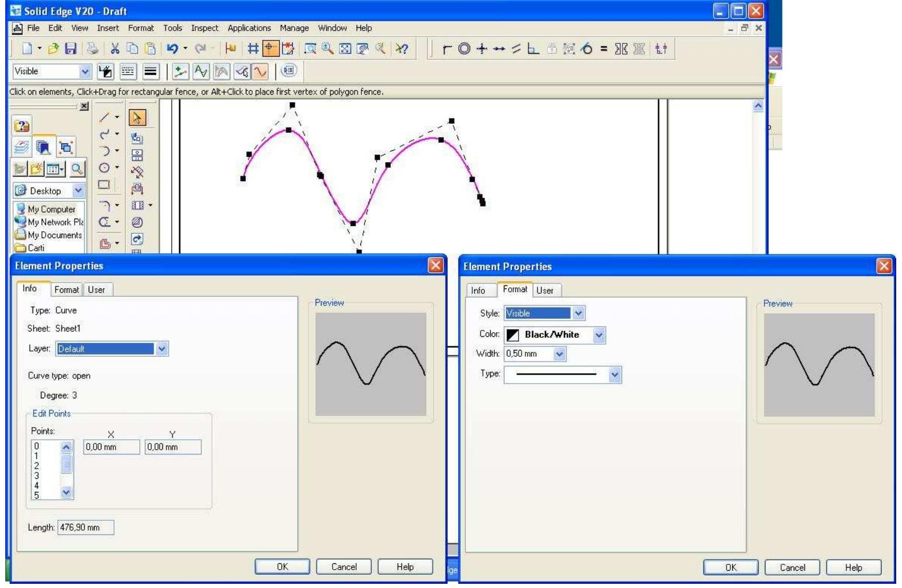
Task: Activate the Select arrow tool
Action: [x=138, y=117]
